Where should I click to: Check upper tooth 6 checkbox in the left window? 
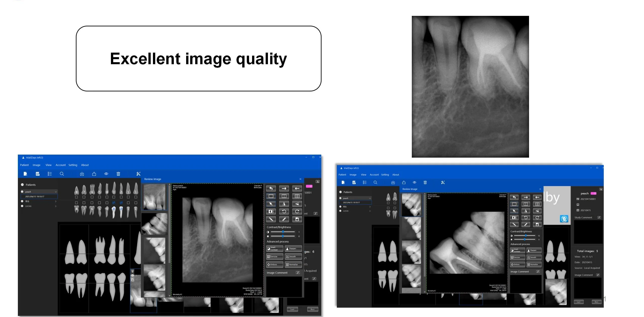point(92,197)
